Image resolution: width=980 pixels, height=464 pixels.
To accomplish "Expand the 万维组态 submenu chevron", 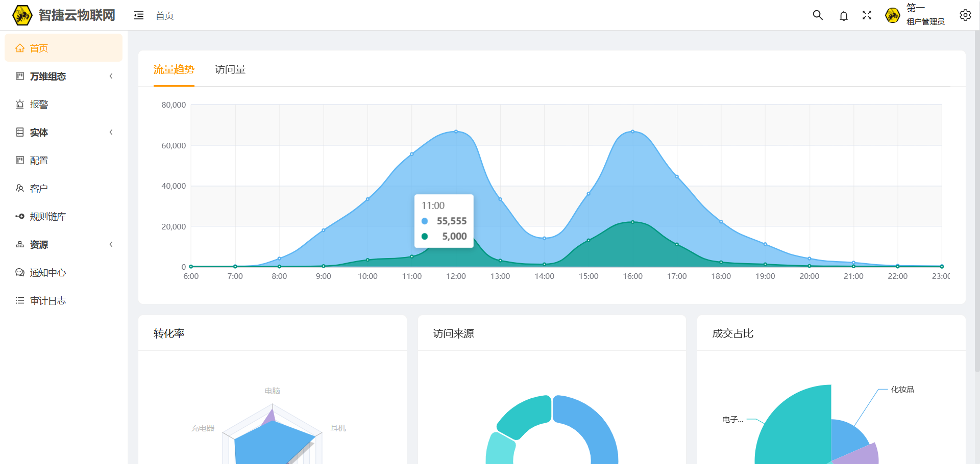I will pos(111,76).
